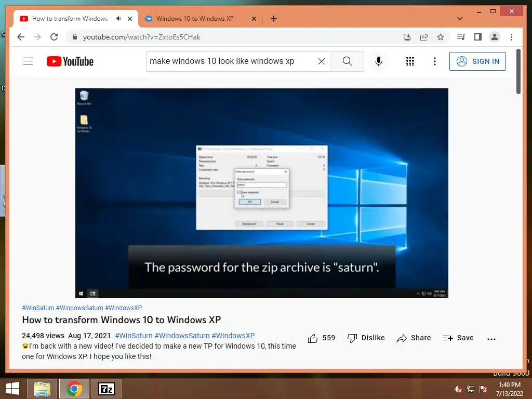Screen dimensions: 532x399
Task: Share this page from address bar
Action: click(x=424, y=37)
